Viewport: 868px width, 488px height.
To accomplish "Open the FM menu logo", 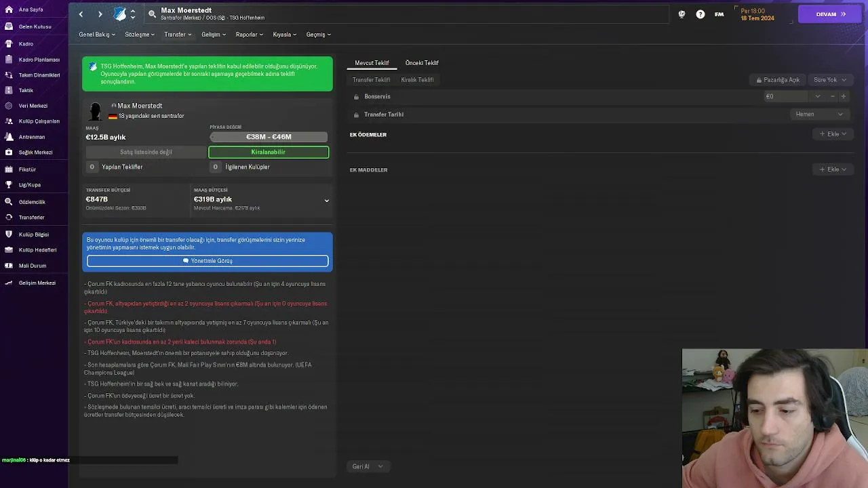I will (x=719, y=14).
